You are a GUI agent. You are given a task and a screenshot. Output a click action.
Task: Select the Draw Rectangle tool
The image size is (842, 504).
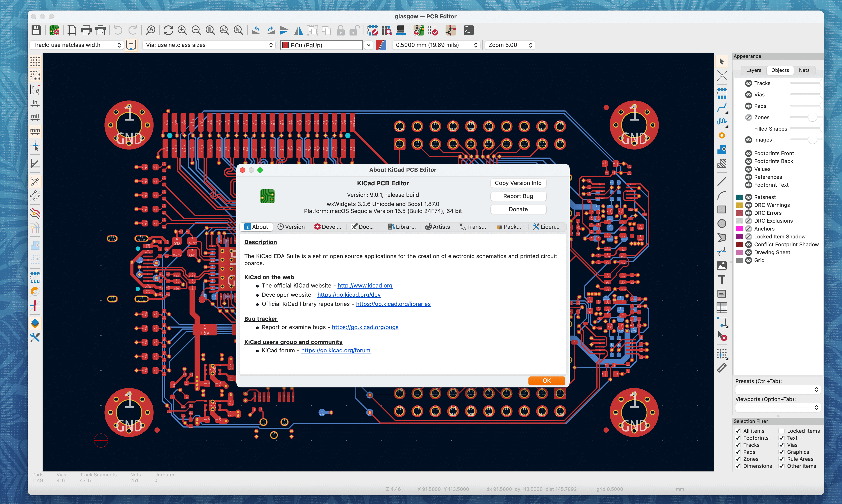(722, 209)
